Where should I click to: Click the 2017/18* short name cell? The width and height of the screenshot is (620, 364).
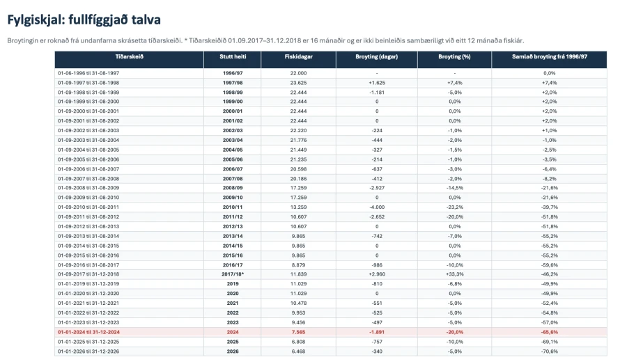(x=233, y=274)
